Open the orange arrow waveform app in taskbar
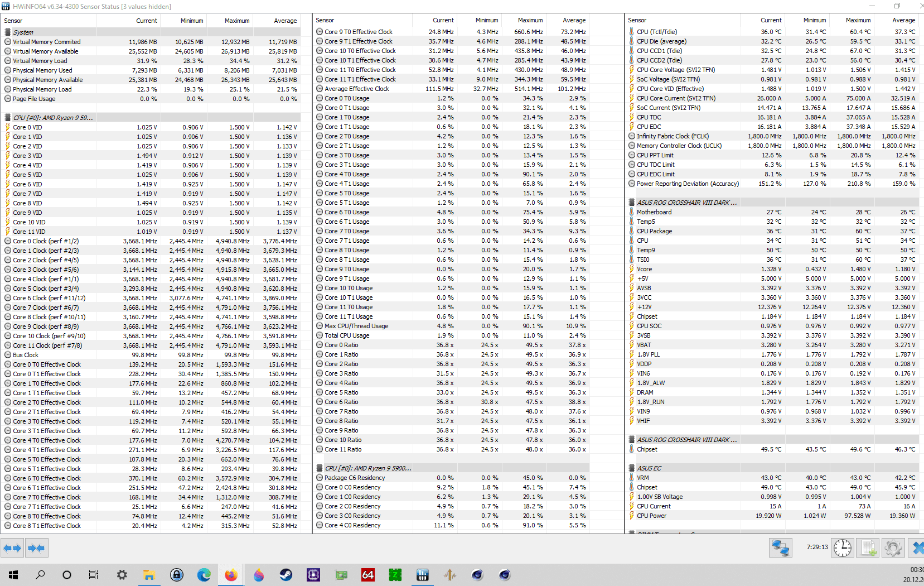Screen dimensions: 924x586 pyautogui.click(x=450, y=575)
